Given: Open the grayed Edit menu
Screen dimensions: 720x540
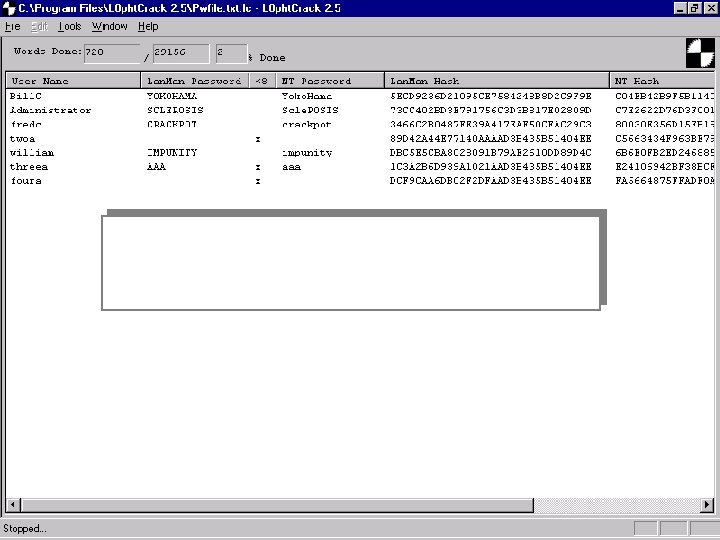Looking at the screenshot, I should pyautogui.click(x=39, y=27).
